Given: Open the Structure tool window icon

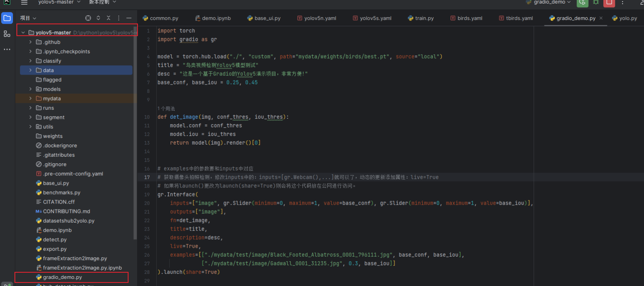Looking at the screenshot, I should point(7,34).
